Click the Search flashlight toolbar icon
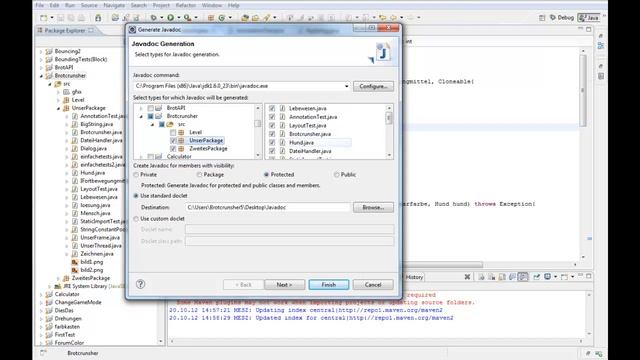 pyautogui.click(x=266, y=18)
